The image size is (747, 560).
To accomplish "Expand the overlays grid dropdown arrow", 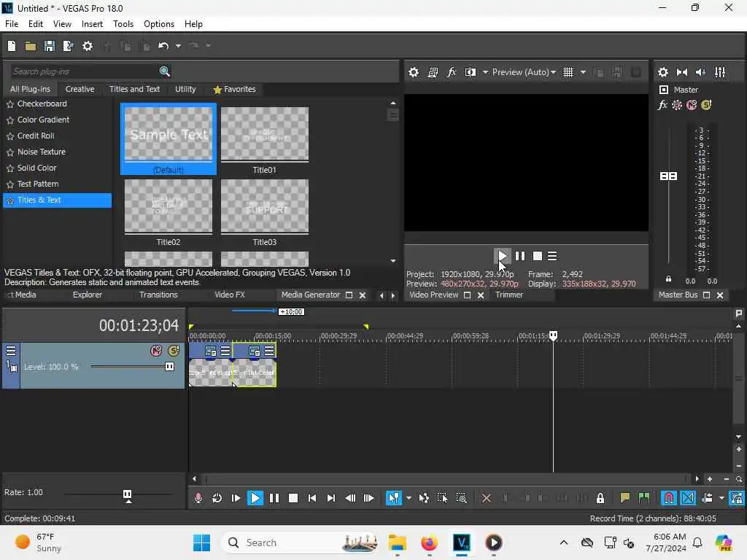I will point(583,72).
